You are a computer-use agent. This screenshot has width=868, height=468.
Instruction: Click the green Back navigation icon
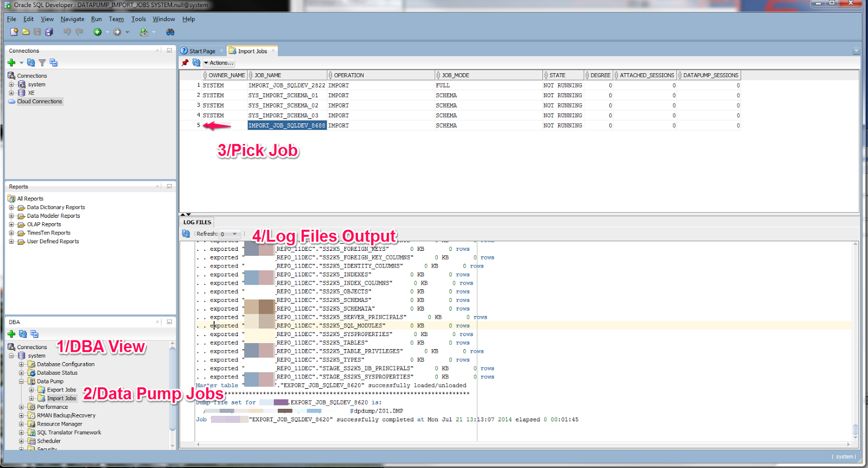98,32
